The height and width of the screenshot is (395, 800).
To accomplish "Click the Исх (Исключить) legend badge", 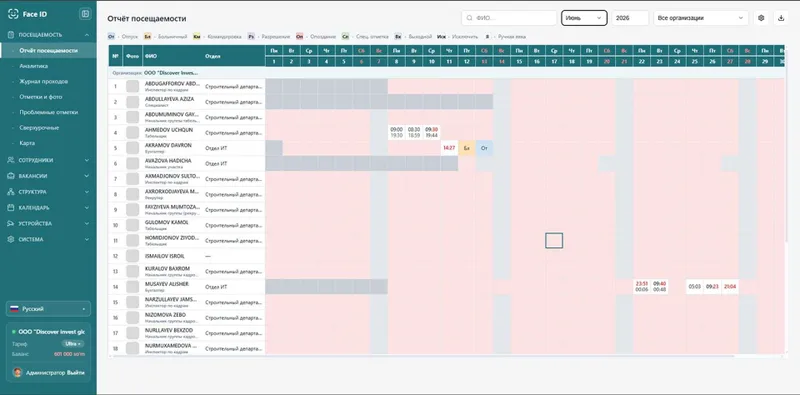I will [441, 37].
